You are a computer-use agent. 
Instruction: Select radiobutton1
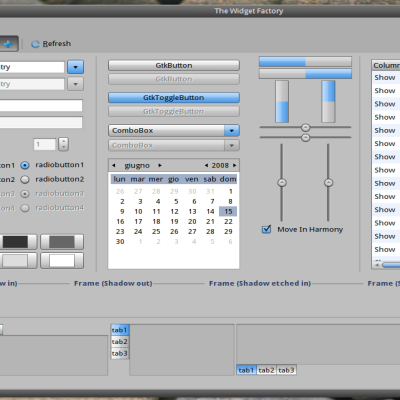click(x=52, y=165)
